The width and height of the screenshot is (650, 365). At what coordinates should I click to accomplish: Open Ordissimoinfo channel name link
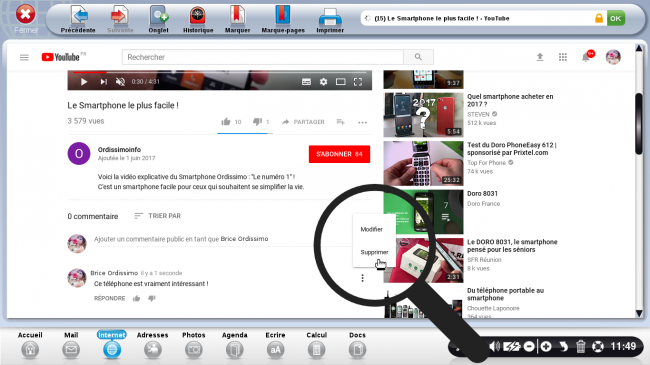[119, 149]
